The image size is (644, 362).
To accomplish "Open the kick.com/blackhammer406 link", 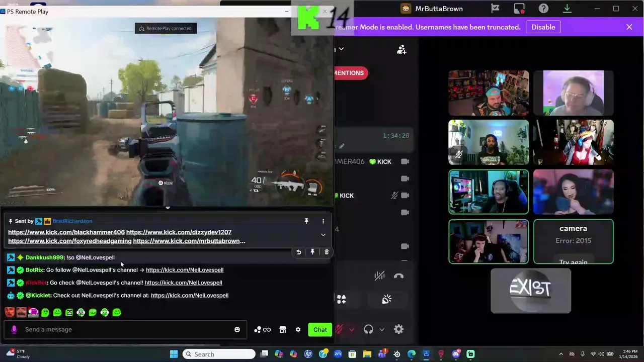I will 66,232.
